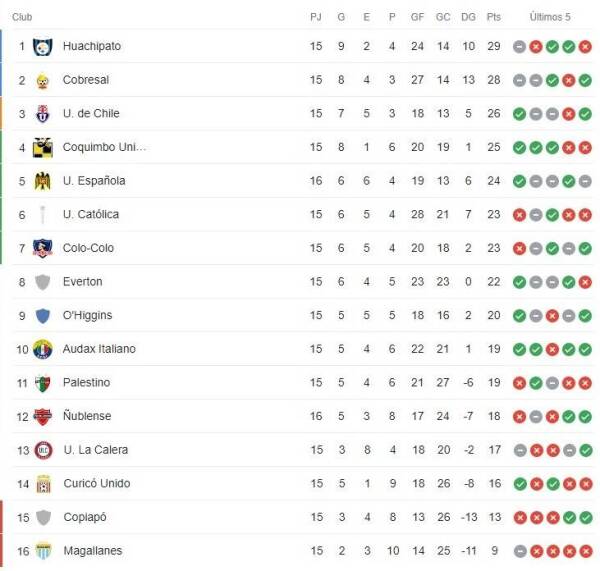Click the Magallanes club crest
600x571 pixels.
(42, 551)
